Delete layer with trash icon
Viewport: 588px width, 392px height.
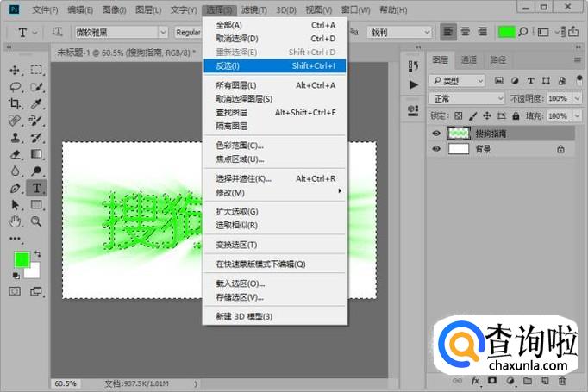click(562, 381)
